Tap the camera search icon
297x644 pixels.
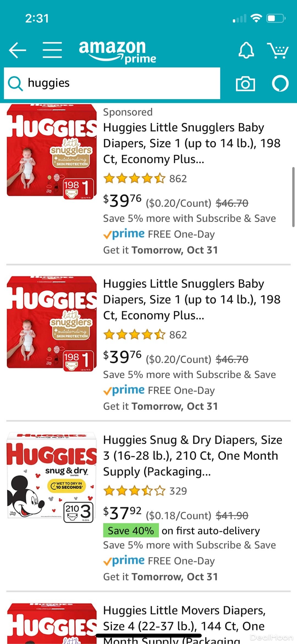pyautogui.click(x=245, y=84)
